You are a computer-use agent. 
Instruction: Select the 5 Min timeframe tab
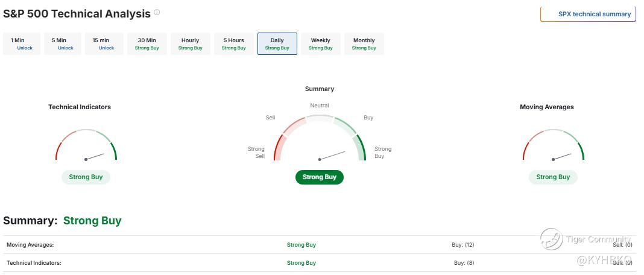click(63, 43)
